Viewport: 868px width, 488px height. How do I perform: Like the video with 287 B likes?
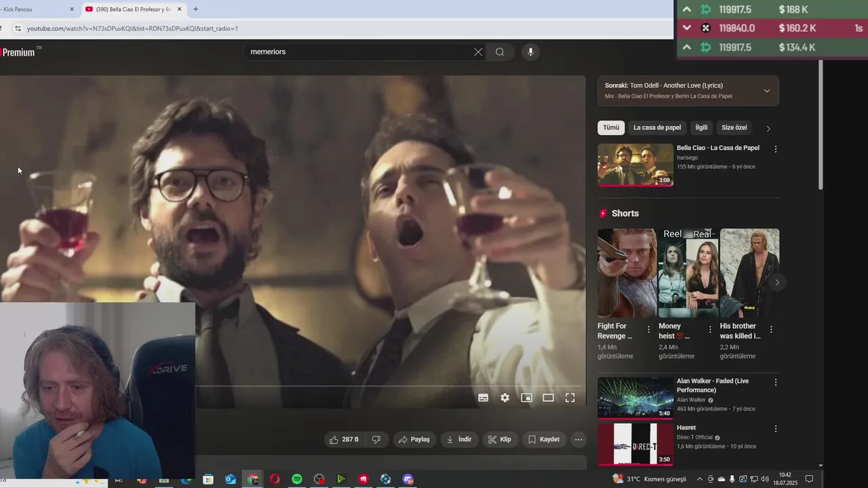344,439
